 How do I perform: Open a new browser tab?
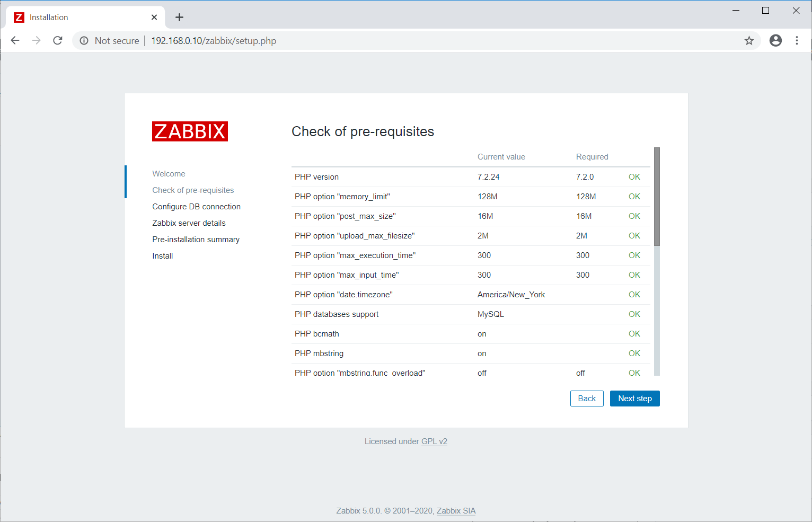click(180, 17)
